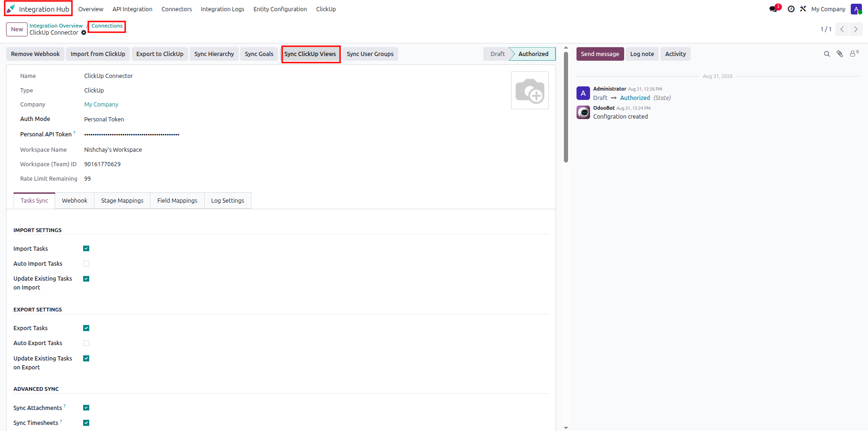Disable the Sync Attachments checkbox
Viewport: 868px width, 431px height.
pos(86,408)
